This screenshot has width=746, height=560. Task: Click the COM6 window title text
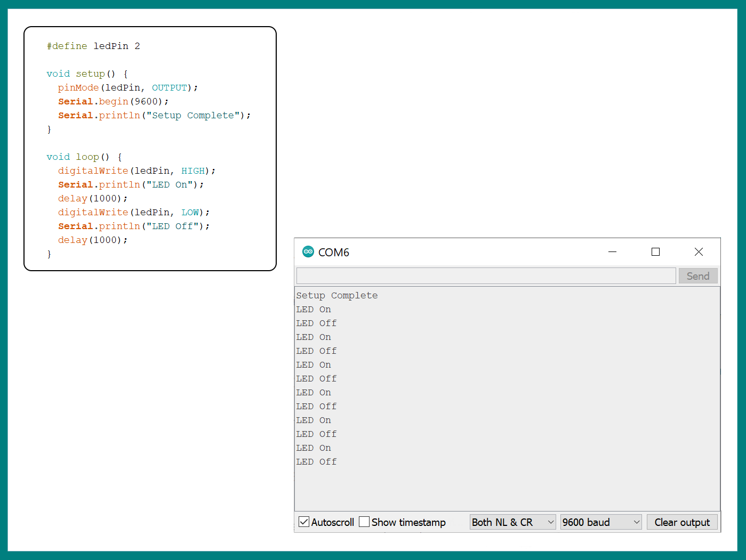point(334,252)
